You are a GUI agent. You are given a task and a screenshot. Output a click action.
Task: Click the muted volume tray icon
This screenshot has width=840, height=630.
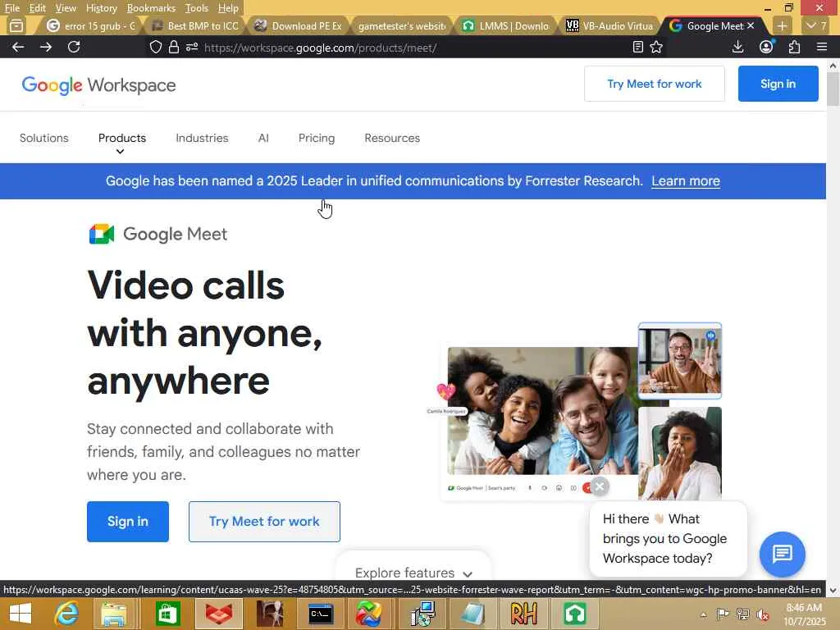click(x=763, y=614)
